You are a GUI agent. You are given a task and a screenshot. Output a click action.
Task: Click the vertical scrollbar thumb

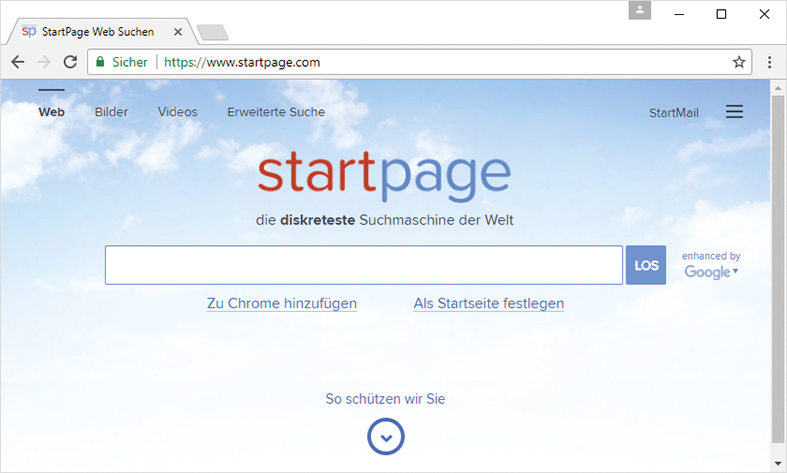pos(778,269)
